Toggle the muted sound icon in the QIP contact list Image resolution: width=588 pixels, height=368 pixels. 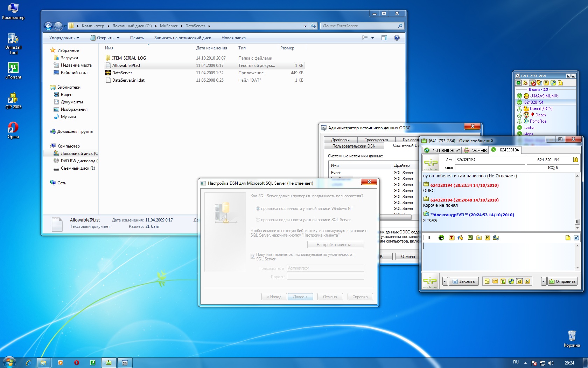point(532,83)
